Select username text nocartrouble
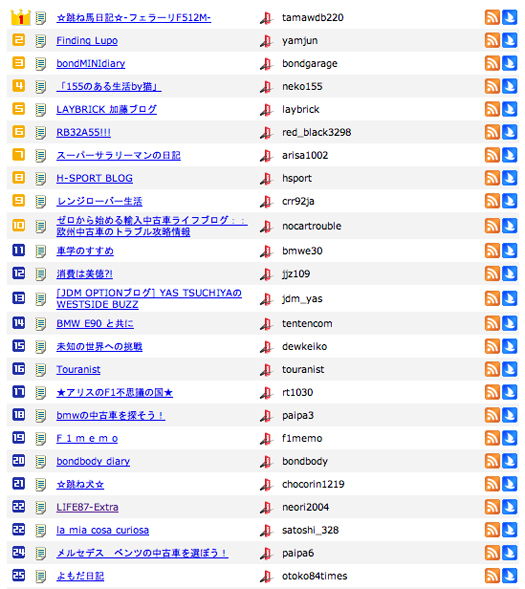The height and width of the screenshot is (589, 525). point(312,226)
